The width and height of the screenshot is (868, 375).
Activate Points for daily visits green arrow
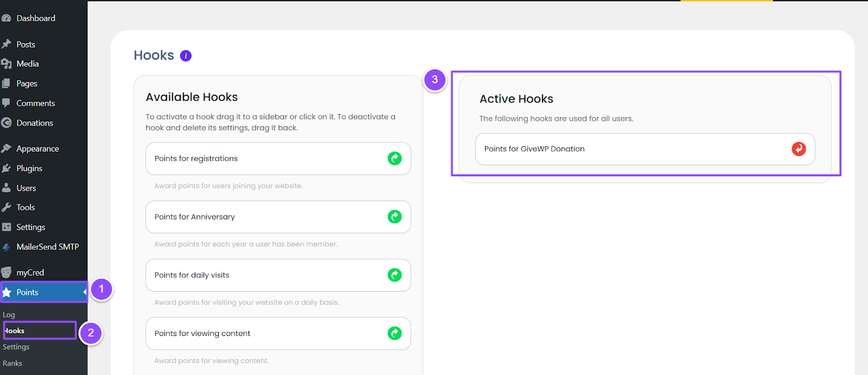tap(394, 275)
